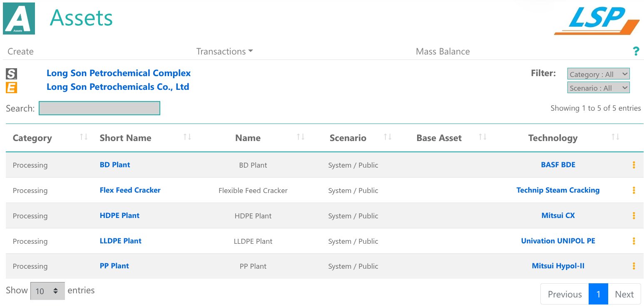Image resolution: width=644 pixels, height=307 pixels.
Task: Click the Next pagination button
Action: pos(624,294)
